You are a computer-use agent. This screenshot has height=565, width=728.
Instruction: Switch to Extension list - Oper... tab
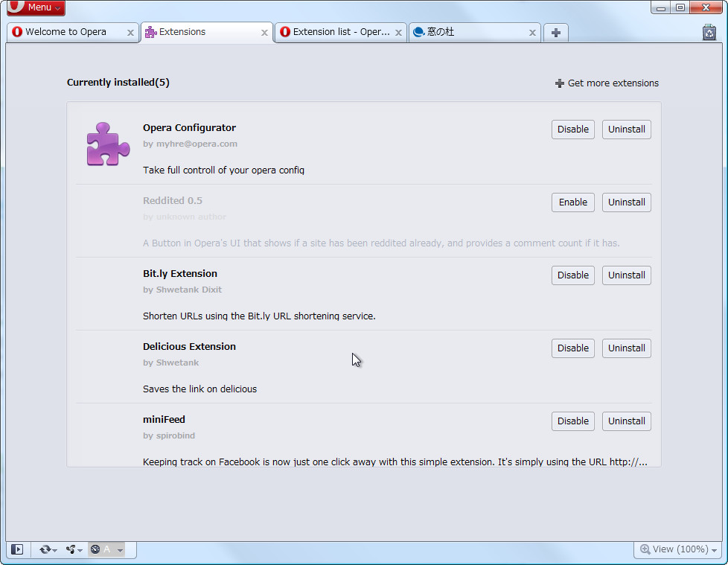pyautogui.click(x=341, y=32)
